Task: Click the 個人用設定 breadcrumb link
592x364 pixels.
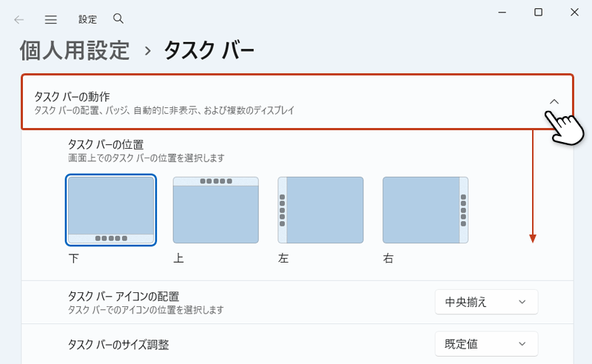Action: click(x=75, y=50)
